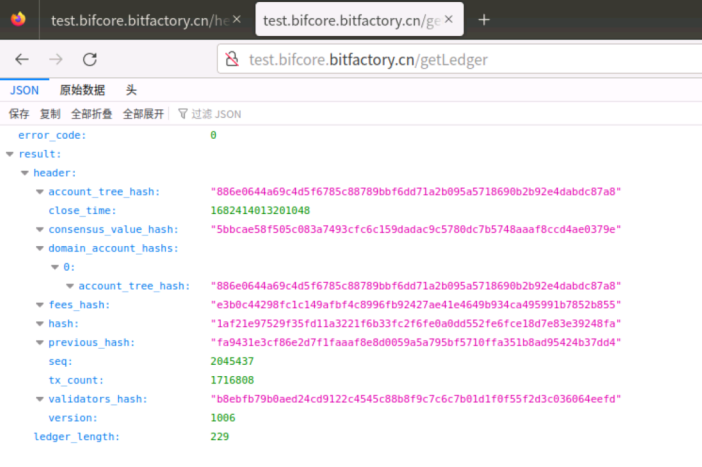
Task: Click consensus_value_hash value starting 5bbcae58
Action: click(x=416, y=229)
